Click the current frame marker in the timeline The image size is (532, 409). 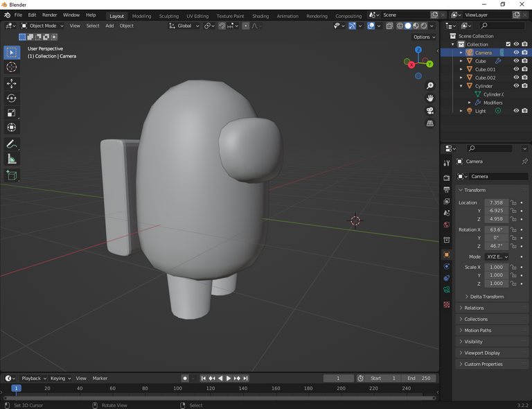point(16,388)
